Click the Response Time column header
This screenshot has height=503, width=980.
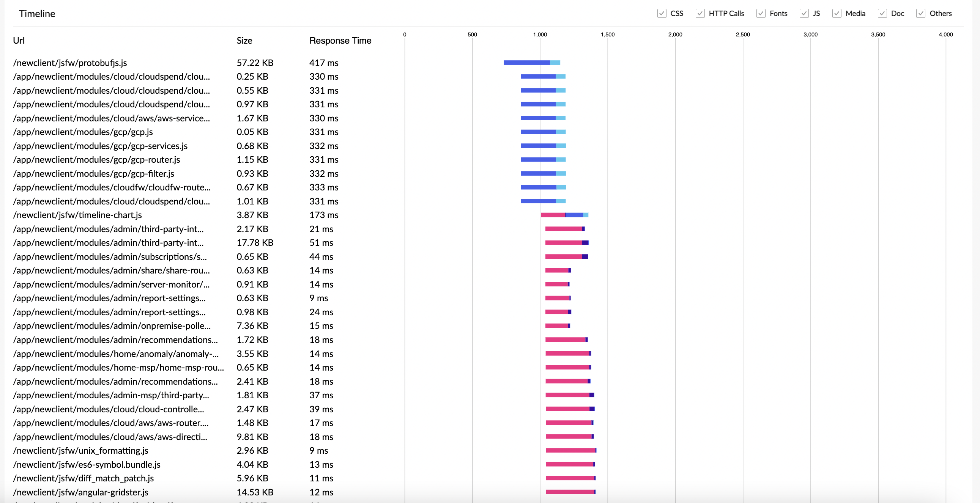click(340, 41)
